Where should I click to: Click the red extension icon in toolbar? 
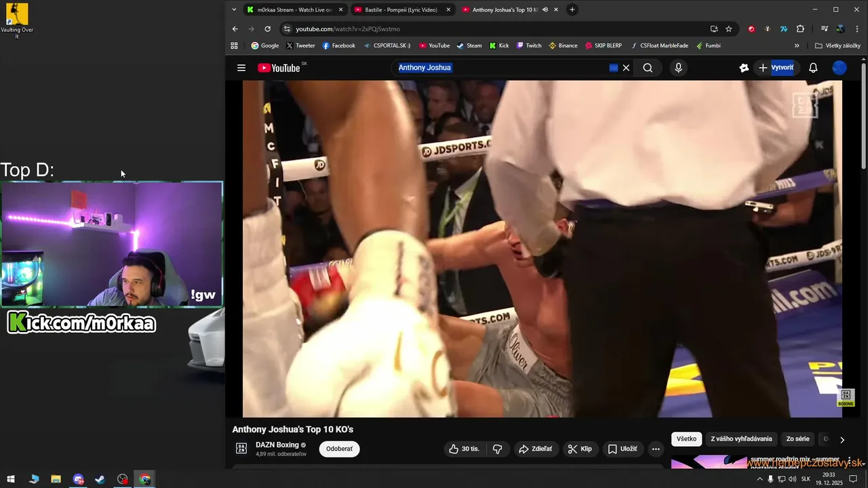(751, 29)
